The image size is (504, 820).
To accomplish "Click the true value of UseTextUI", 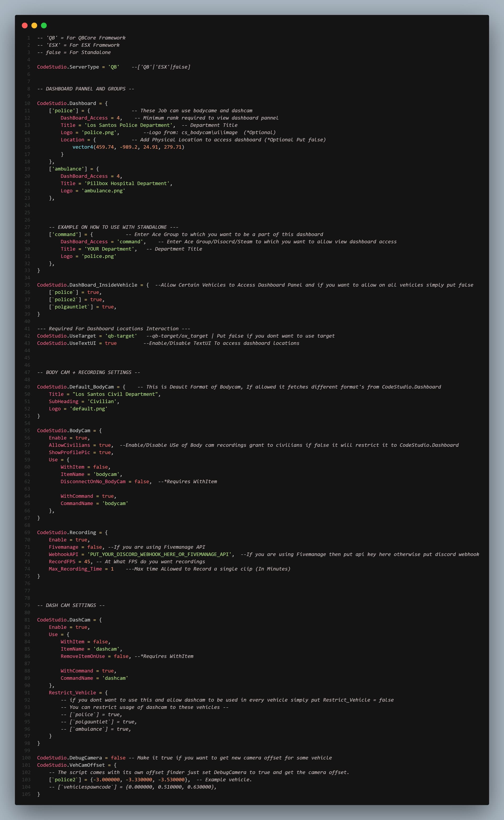I will pos(111,344).
